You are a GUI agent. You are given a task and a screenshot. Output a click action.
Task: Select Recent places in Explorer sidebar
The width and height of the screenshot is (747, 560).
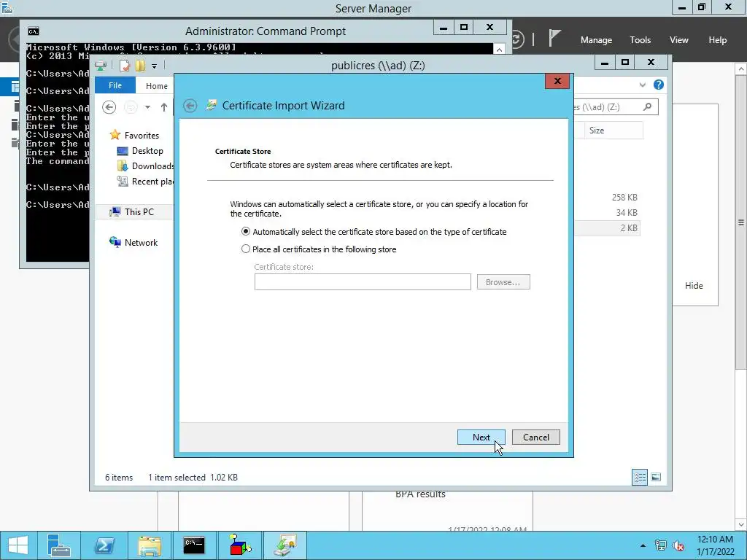coord(152,181)
